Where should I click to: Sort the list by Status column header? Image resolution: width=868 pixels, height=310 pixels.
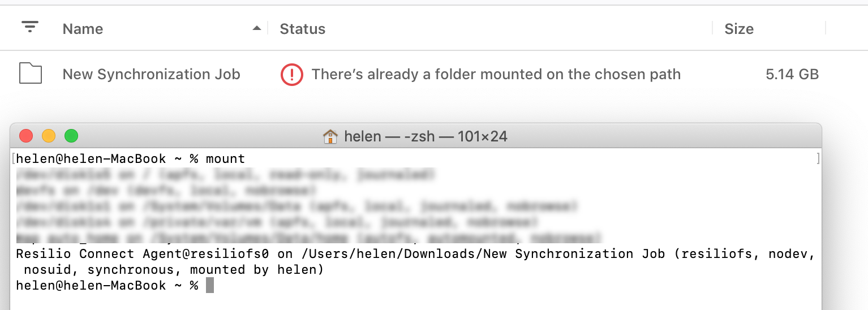[x=303, y=29]
